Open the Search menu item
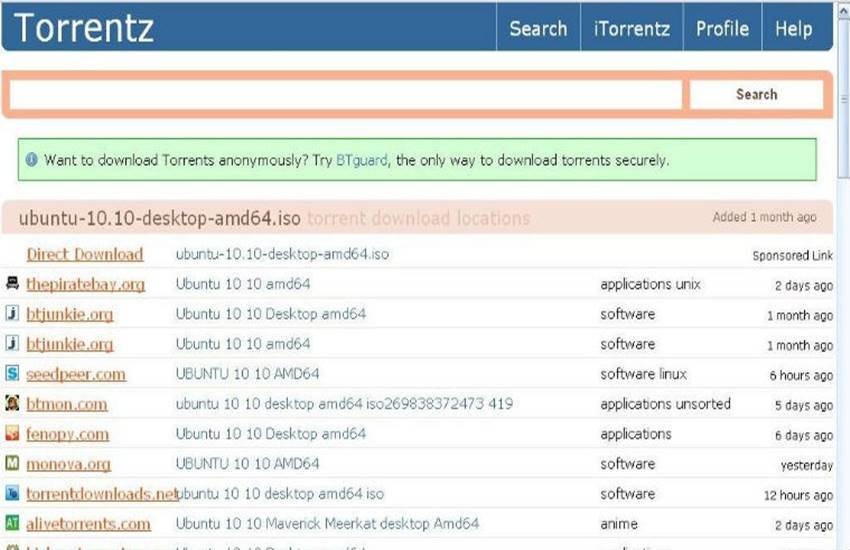 point(538,29)
